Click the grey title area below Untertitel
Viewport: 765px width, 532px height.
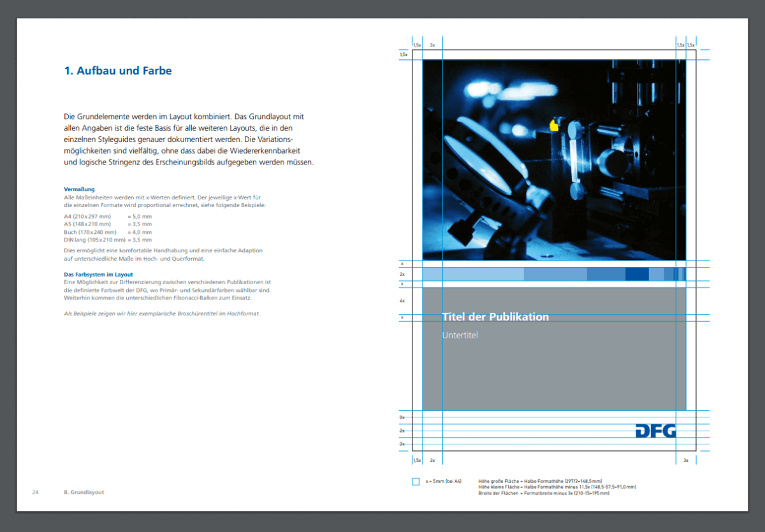pyautogui.click(x=554, y=376)
